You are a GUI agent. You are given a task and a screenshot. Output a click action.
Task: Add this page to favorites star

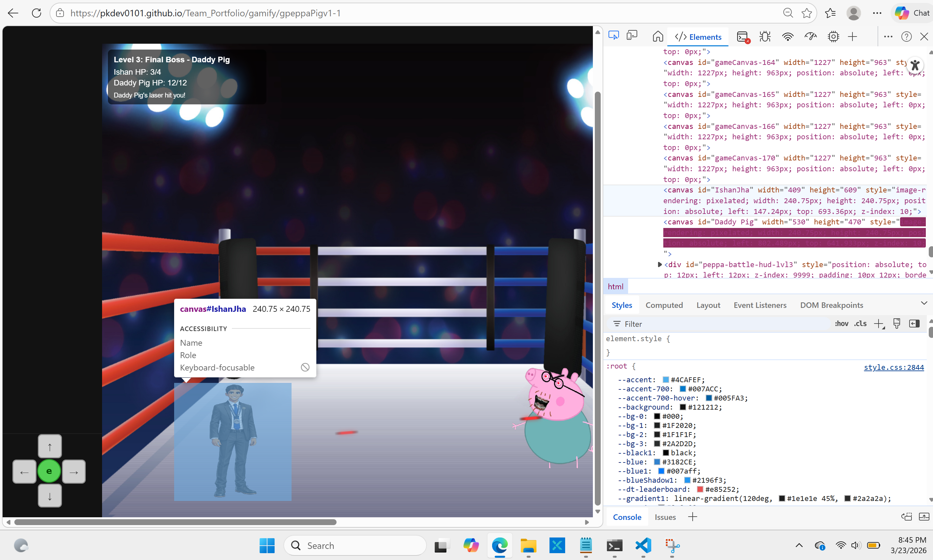click(806, 13)
